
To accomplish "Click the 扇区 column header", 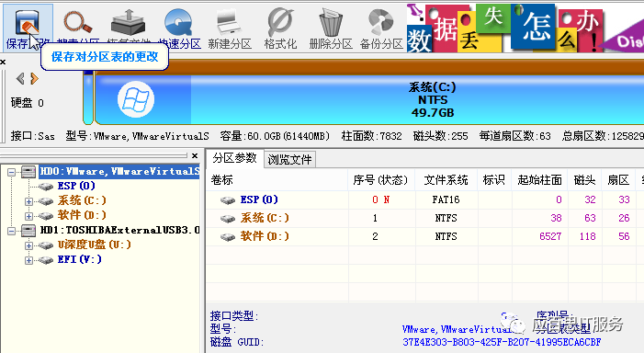I will (618, 180).
